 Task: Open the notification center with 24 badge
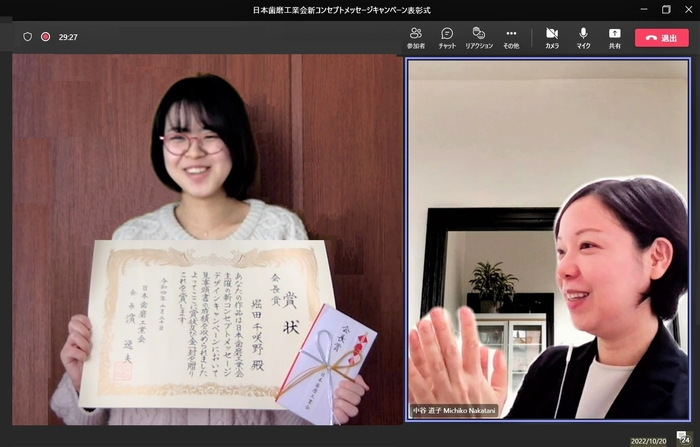683,438
